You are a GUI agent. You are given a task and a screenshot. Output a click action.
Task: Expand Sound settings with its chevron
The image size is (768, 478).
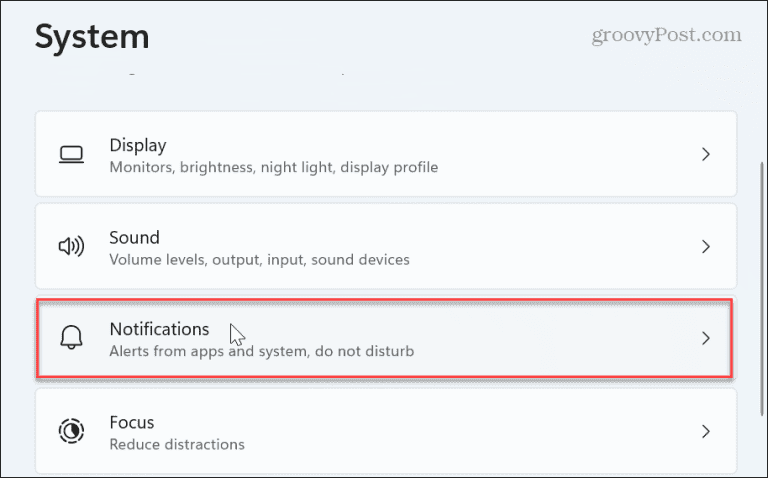click(x=706, y=246)
